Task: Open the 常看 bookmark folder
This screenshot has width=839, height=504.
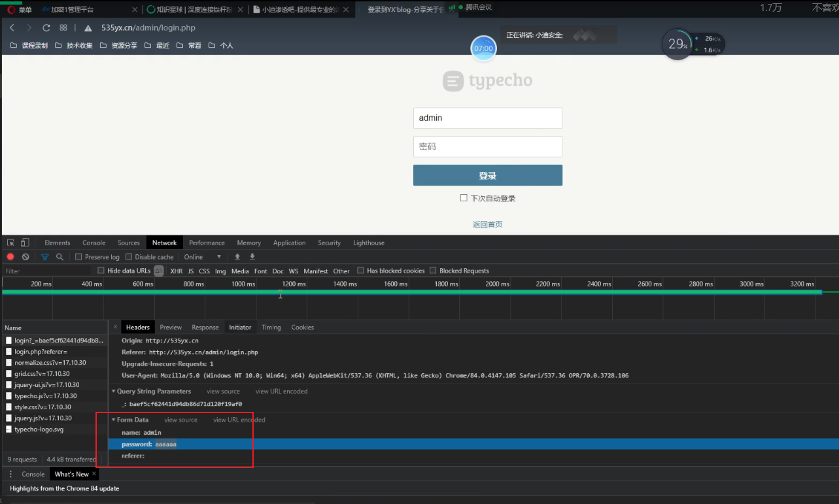Action: (189, 46)
